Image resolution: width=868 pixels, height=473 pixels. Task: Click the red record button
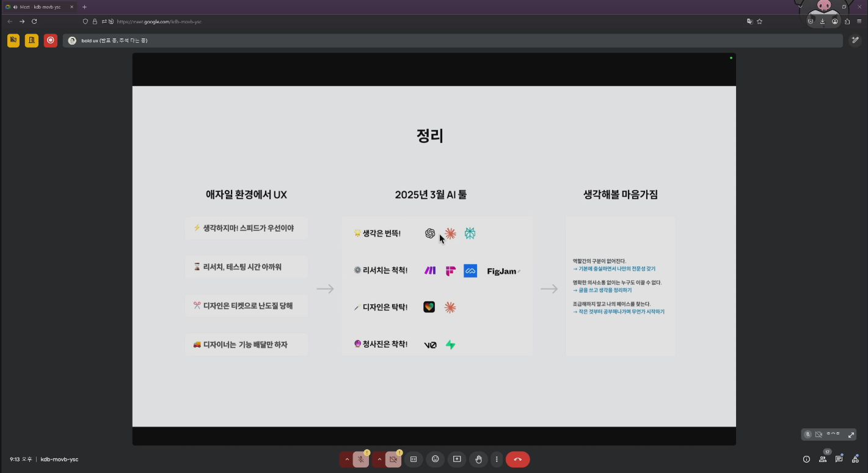pos(51,40)
